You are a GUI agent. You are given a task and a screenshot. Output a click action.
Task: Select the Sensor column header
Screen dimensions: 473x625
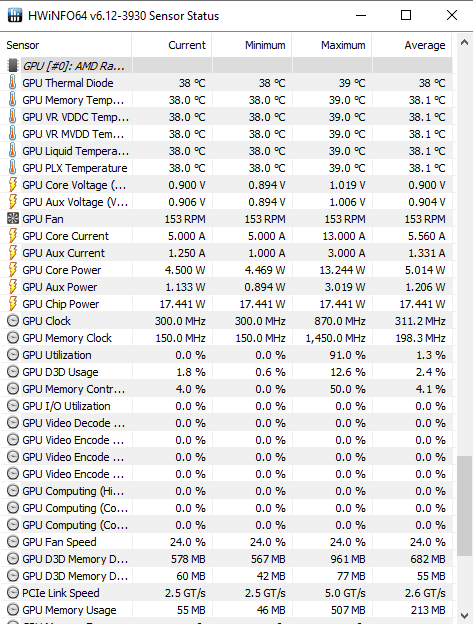(x=66, y=45)
